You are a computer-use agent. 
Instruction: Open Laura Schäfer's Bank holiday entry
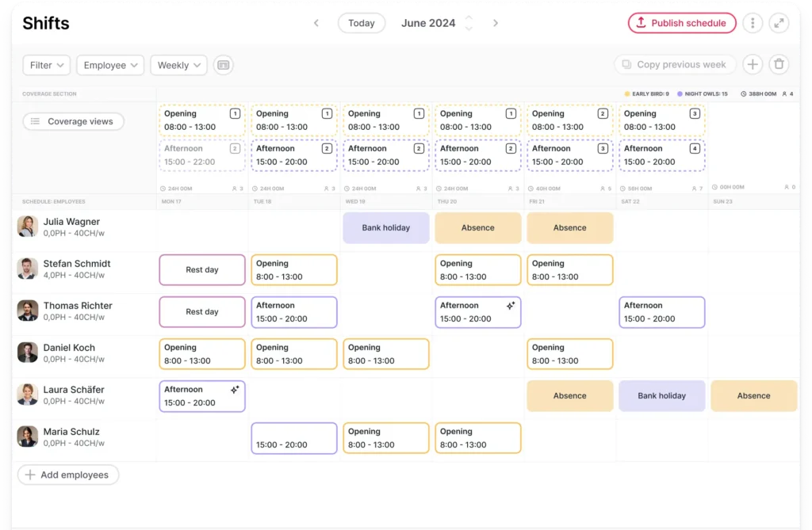[662, 395]
